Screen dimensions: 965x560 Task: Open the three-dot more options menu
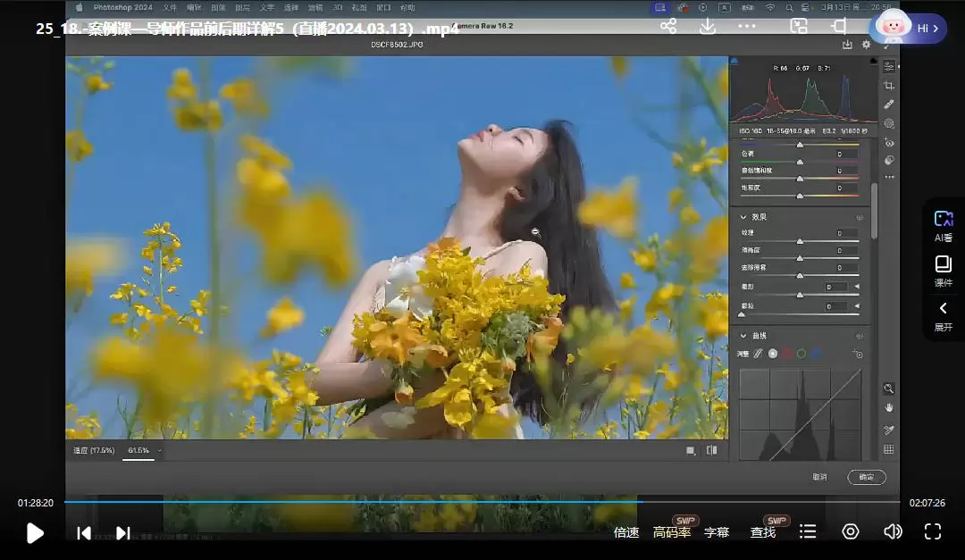(746, 27)
